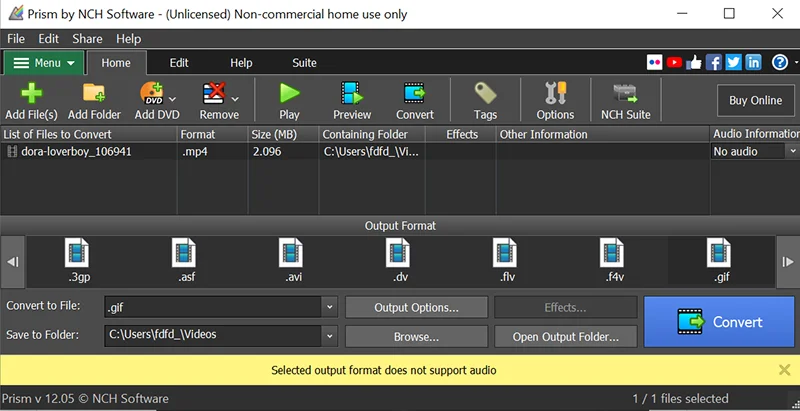Click the Convert to File .gif field

click(213, 307)
